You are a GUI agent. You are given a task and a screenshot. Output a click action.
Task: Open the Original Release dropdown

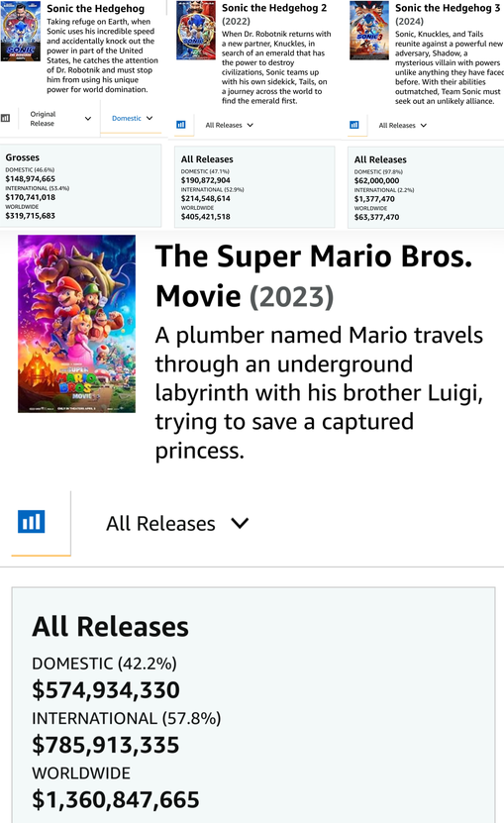(59, 119)
